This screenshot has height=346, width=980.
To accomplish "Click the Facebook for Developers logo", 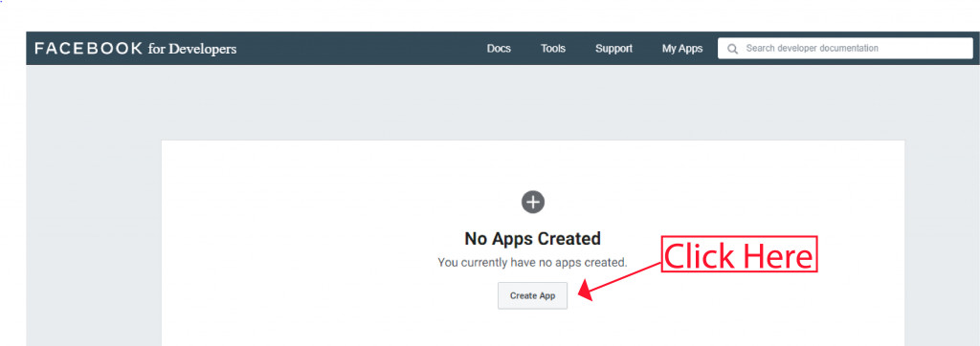I will point(136,48).
